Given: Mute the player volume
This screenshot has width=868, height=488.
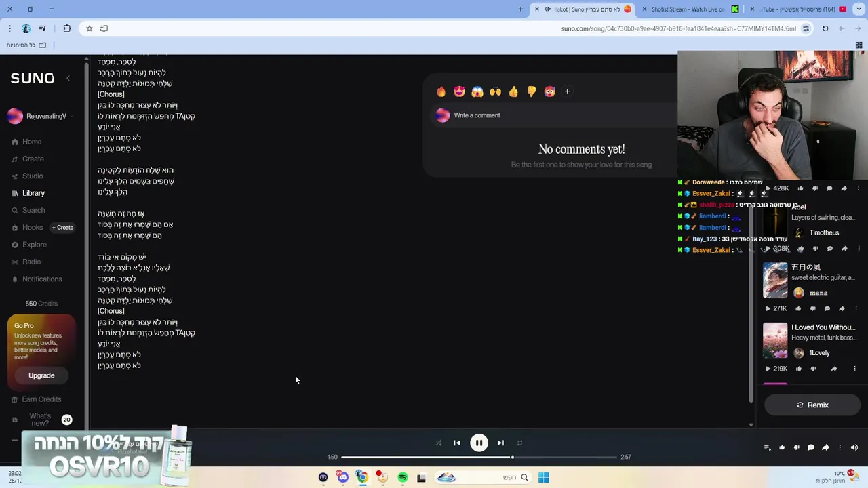Looking at the screenshot, I should 854,447.
